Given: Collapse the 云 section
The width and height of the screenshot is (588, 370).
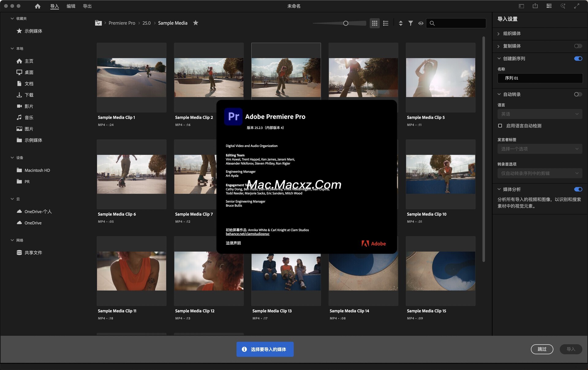Looking at the screenshot, I should 12,199.
